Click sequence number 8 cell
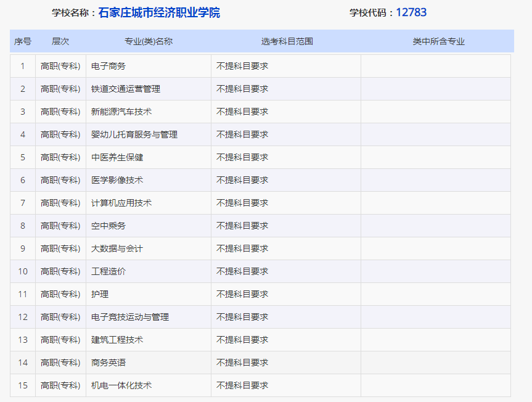532x402 pixels. (x=23, y=226)
